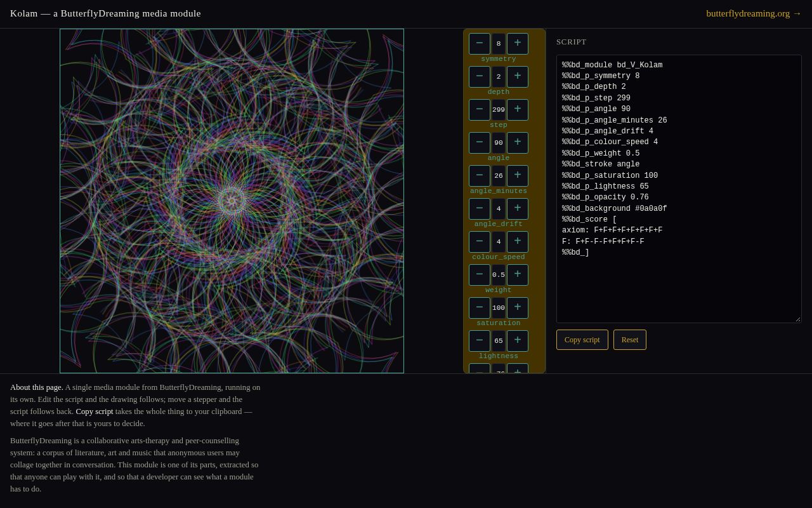
Task: Decrease the symmetry value
Action: (x=480, y=44)
